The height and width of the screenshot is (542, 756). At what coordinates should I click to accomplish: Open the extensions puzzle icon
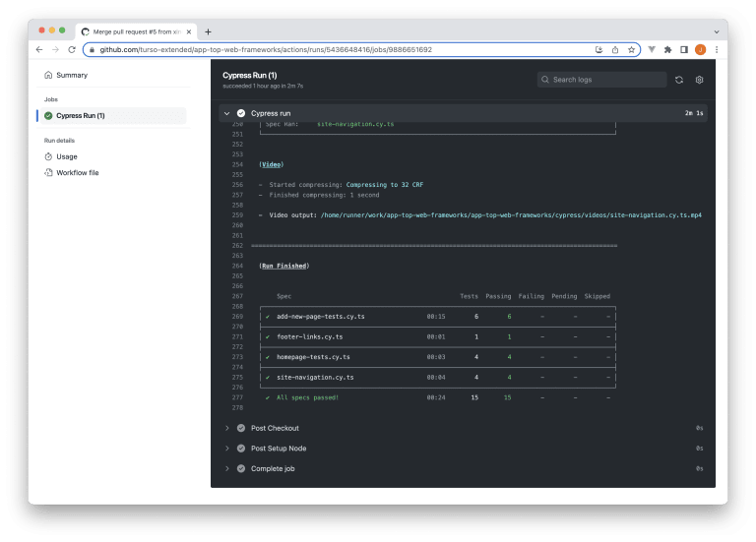click(x=667, y=49)
